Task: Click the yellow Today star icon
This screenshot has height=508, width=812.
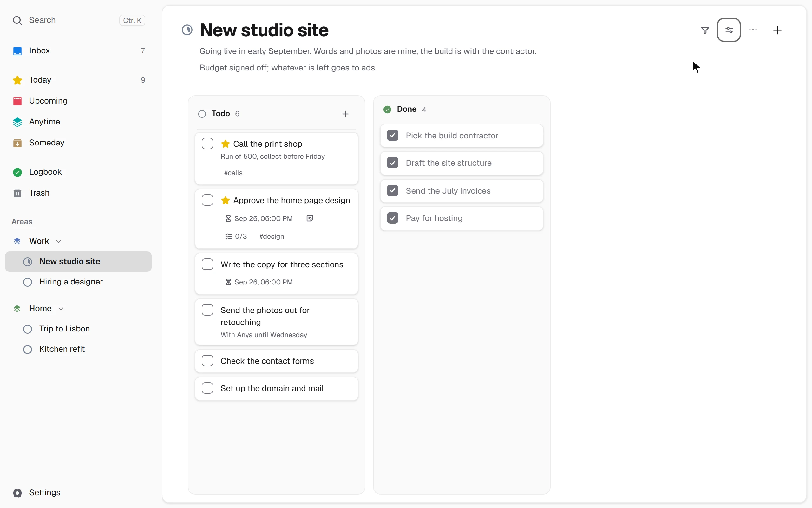Action: click(17, 80)
